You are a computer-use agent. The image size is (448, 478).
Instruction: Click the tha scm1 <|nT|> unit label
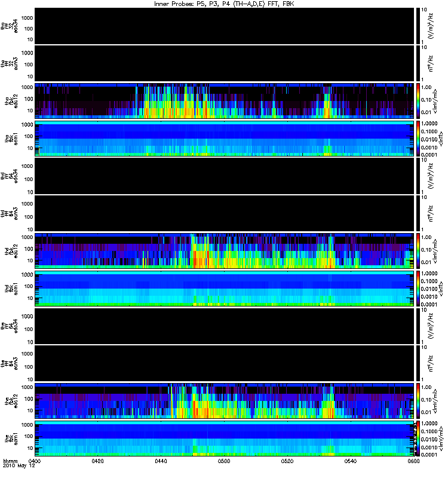pyautogui.click(x=441, y=139)
